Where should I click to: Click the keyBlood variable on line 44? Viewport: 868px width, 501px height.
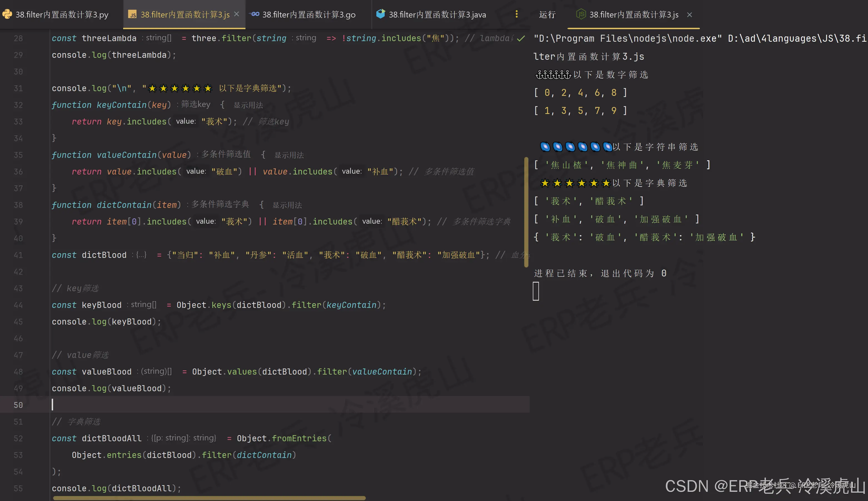(x=101, y=305)
